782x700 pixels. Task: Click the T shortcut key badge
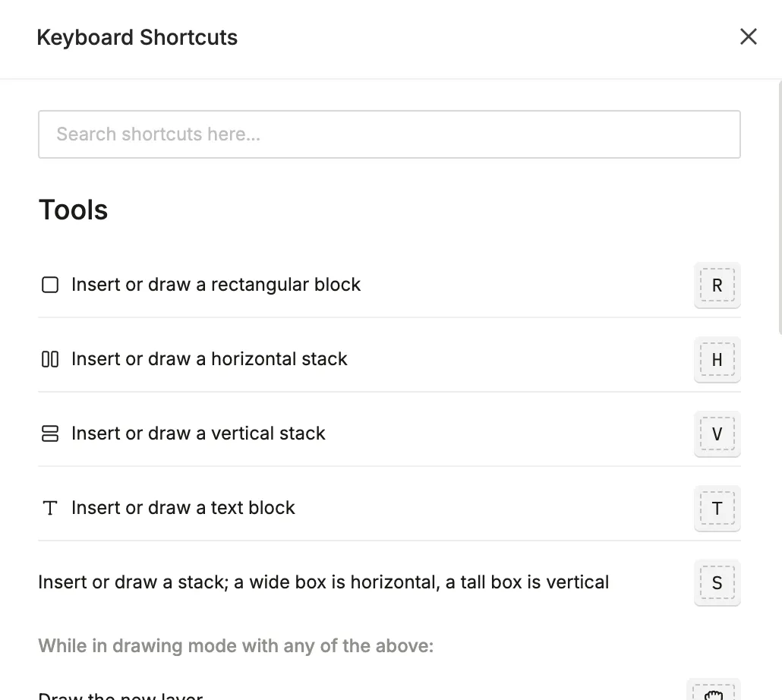click(x=717, y=509)
